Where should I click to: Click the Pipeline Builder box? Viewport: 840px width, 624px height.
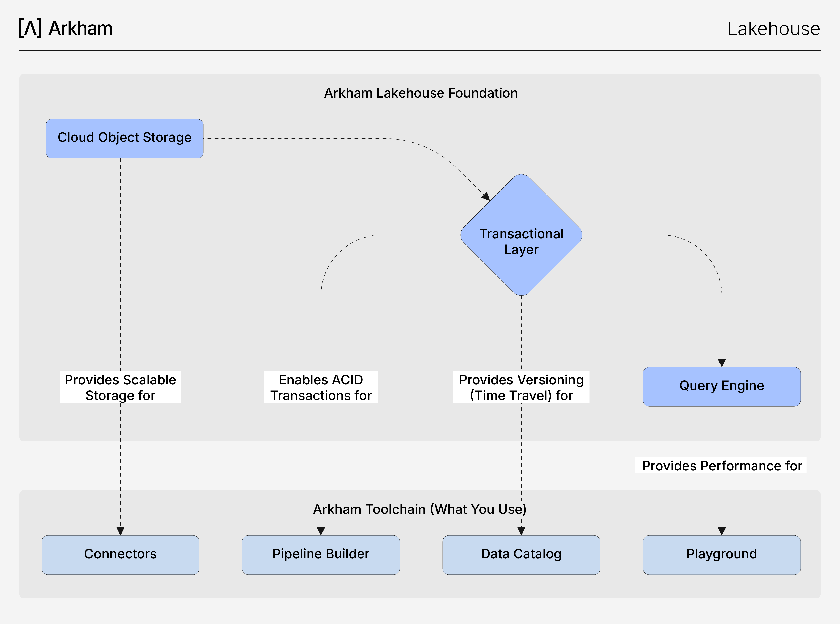click(x=321, y=555)
